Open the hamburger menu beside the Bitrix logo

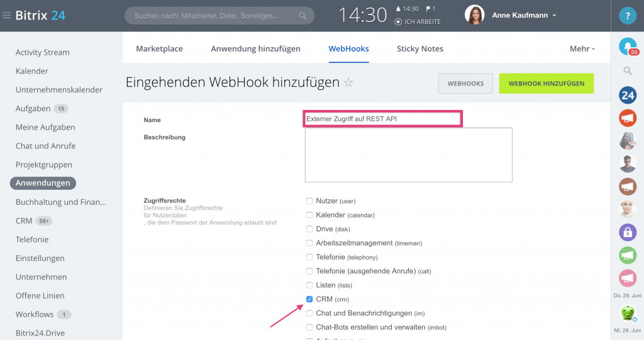pyautogui.click(x=6, y=16)
